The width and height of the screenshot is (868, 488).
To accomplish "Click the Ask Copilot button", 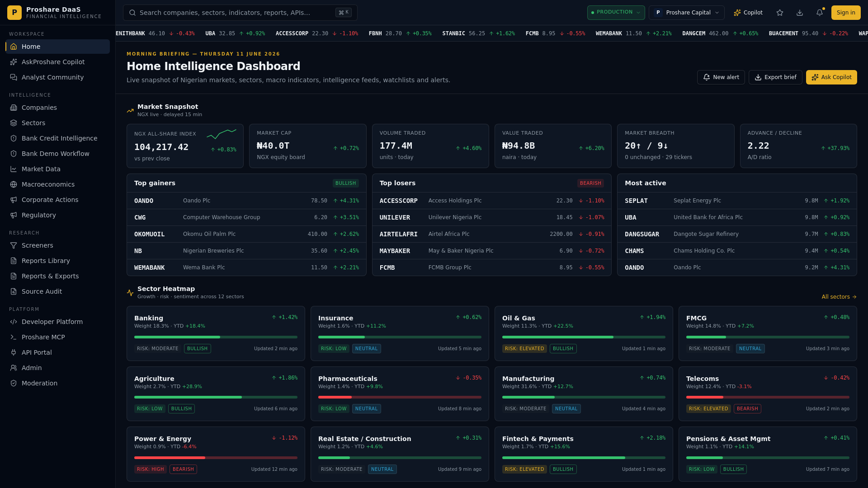I will 831,77.
